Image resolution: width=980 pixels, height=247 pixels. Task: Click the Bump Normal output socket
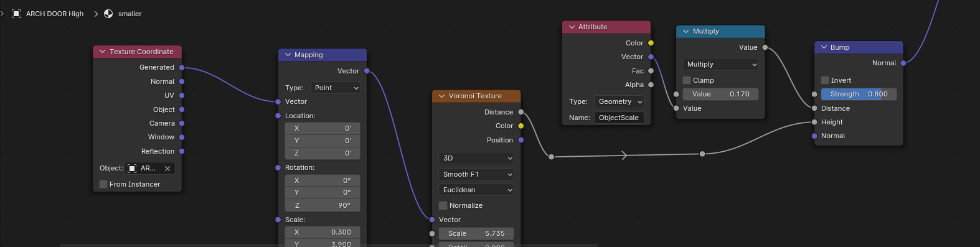tap(903, 63)
